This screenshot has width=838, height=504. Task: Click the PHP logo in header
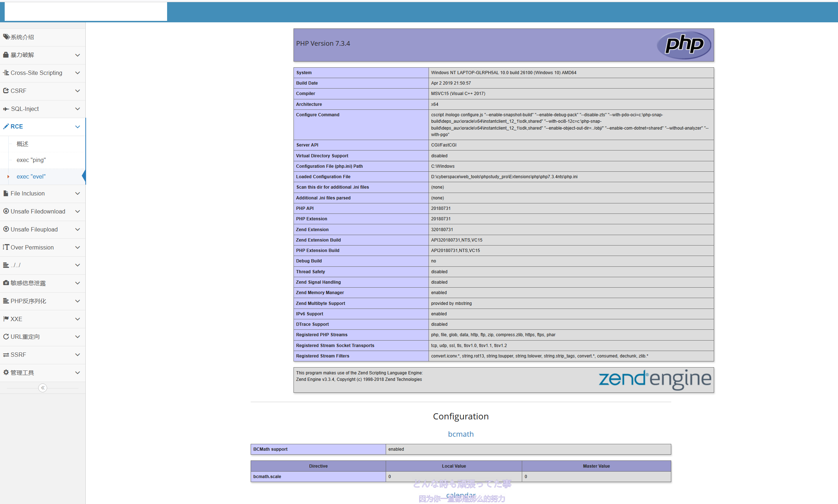tap(684, 45)
